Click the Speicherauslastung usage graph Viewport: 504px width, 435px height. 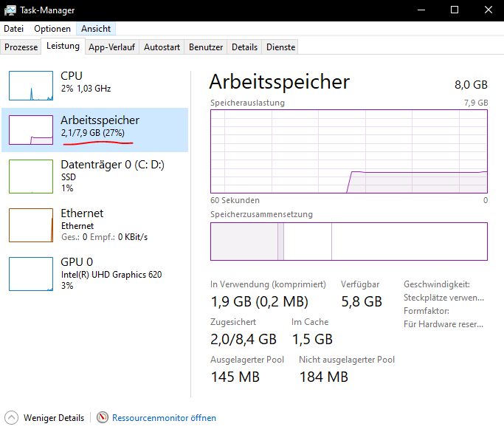[x=348, y=151]
